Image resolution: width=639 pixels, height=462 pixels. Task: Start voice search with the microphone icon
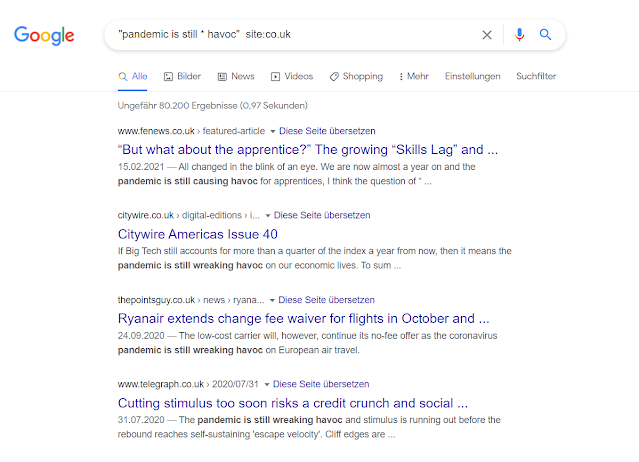[x=519, y=35]
